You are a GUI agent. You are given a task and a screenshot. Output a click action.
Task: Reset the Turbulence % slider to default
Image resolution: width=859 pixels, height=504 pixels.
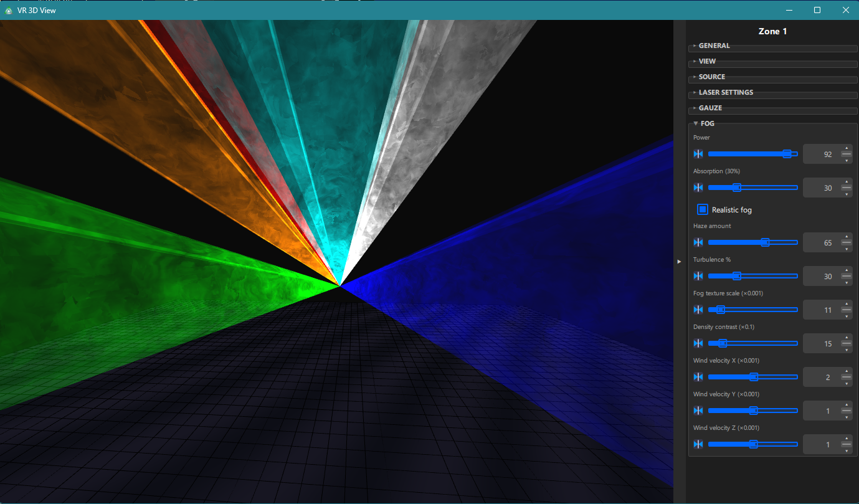coord(698,276)
